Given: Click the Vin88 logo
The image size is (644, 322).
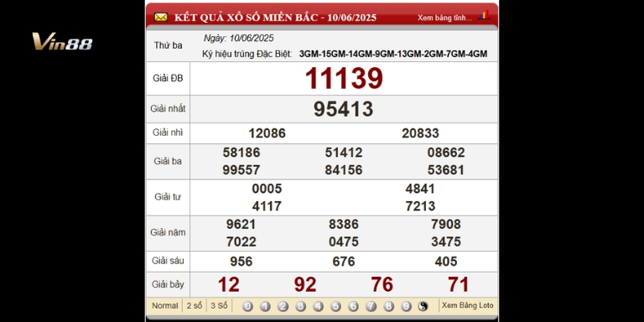Looking at the screenshot, I should 62,41.
